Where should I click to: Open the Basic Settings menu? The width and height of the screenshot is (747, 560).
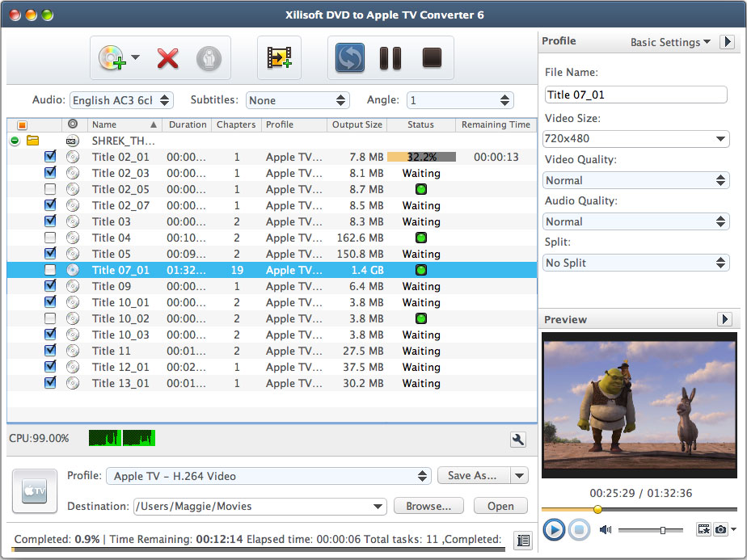[669, 42]
